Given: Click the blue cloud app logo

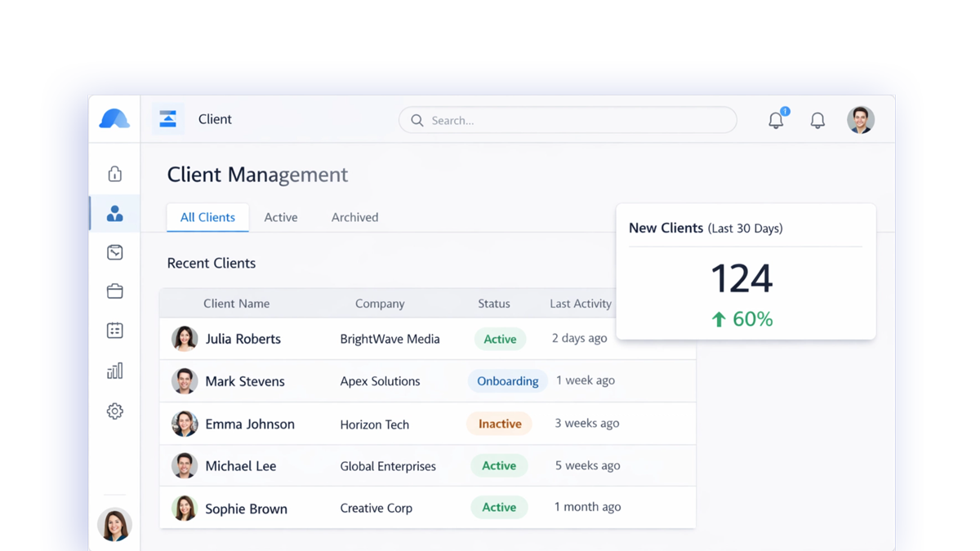Looking at the screenshot, I should pyautogui.click(x=114, y=119).
